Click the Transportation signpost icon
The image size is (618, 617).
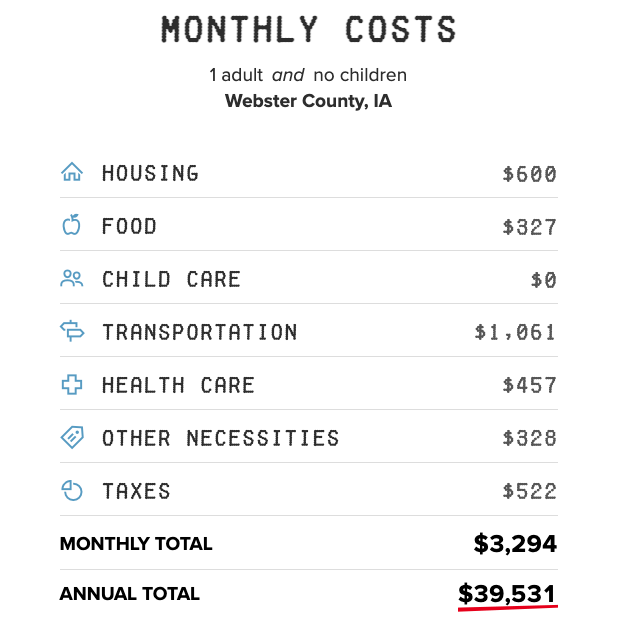coord(71,332)
